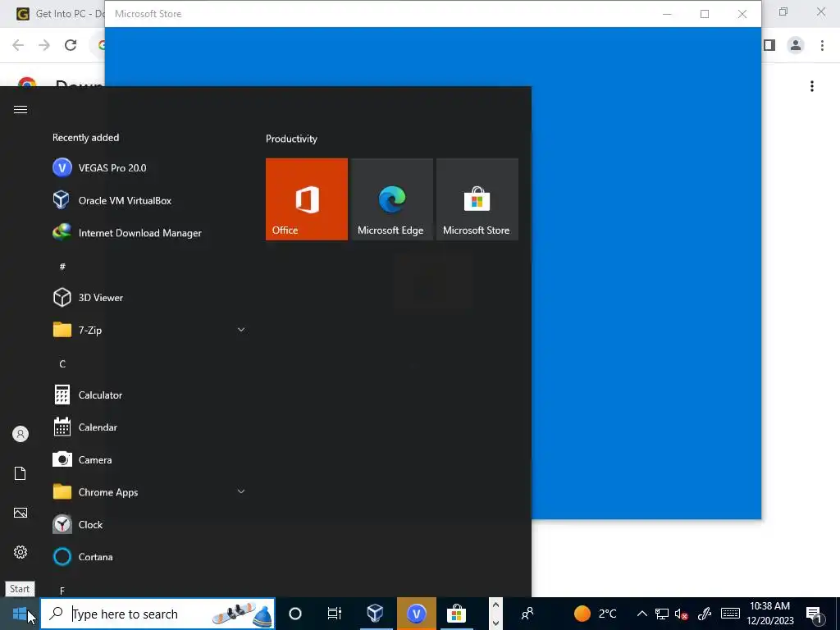Open Cortana from the app list

[148, 557]
